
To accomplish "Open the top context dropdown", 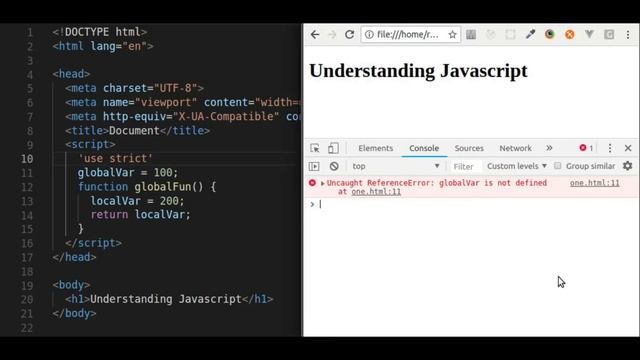I will (395, 167).
